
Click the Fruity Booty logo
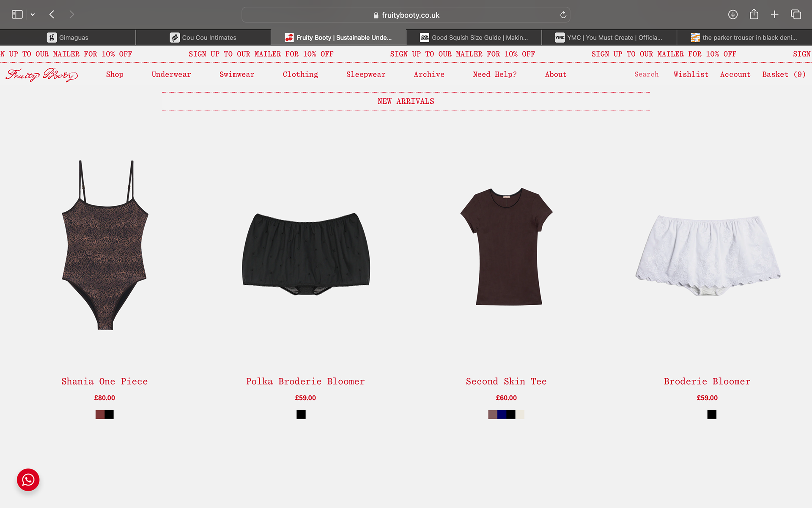42,75
